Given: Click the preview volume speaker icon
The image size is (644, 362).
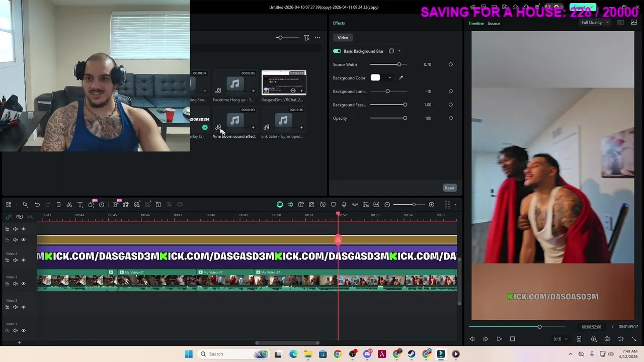Looking at the screenshot, I should click(620, 339).
